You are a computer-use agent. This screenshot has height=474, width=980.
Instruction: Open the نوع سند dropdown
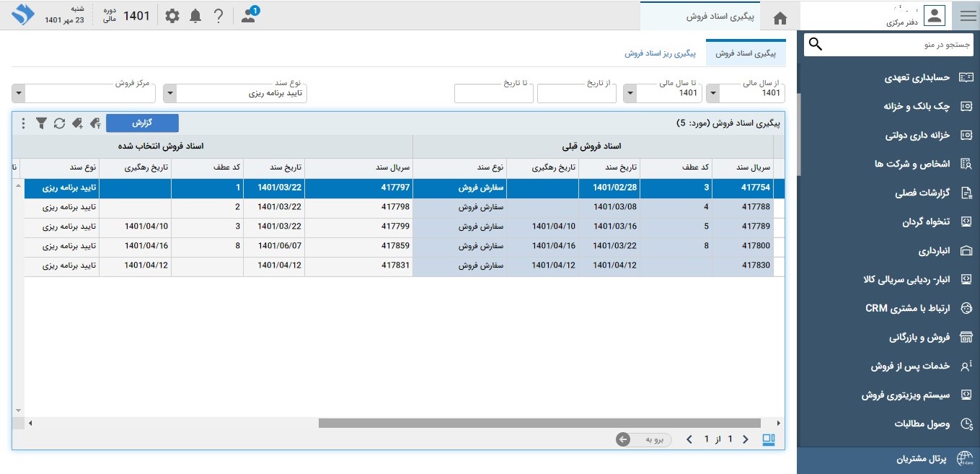(169, 93)
